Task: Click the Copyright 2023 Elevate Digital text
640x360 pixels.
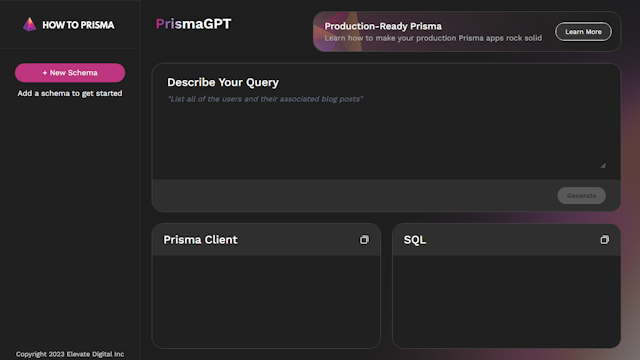Action: [70, 354]
